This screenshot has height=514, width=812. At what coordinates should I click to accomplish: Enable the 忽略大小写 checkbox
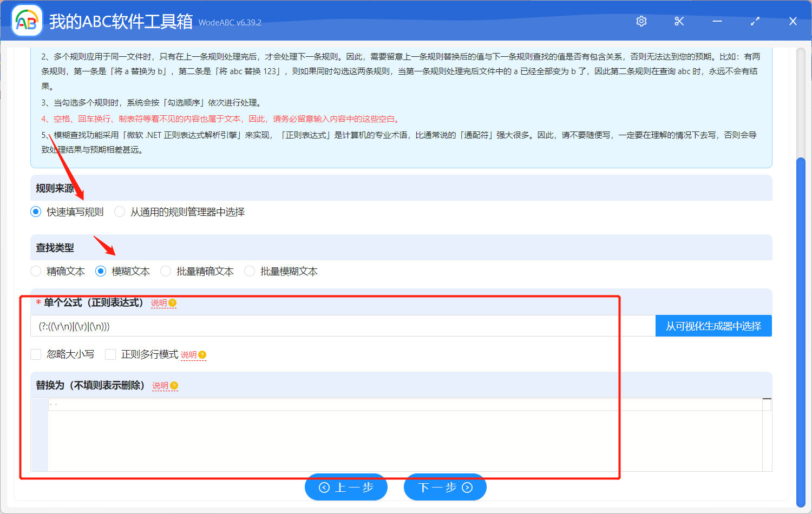pos(36,354)
